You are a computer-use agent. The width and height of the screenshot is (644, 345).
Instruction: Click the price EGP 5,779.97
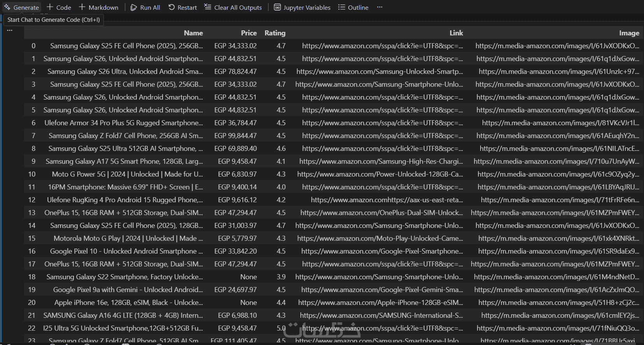237,238
